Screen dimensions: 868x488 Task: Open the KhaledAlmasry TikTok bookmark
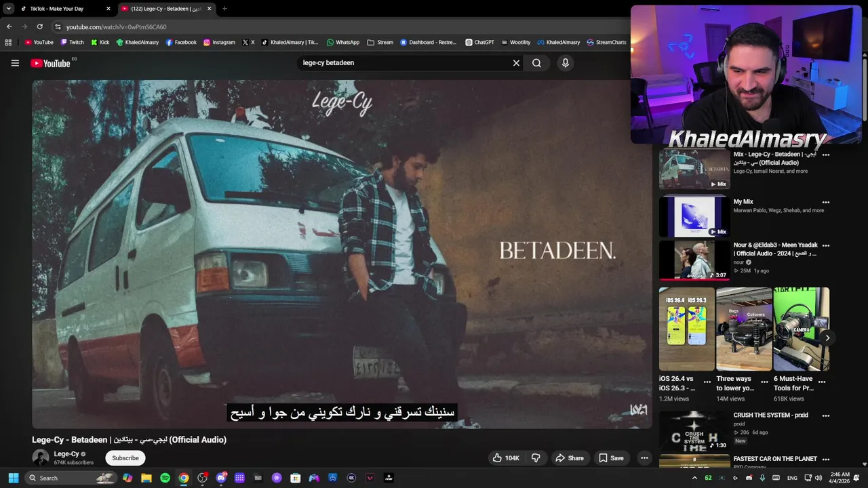290,42
